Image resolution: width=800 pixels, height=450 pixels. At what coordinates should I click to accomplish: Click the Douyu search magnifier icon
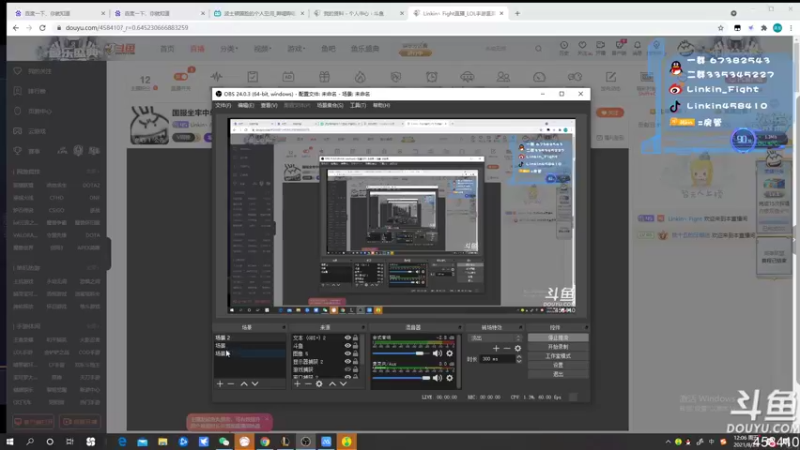click(538, 48)
